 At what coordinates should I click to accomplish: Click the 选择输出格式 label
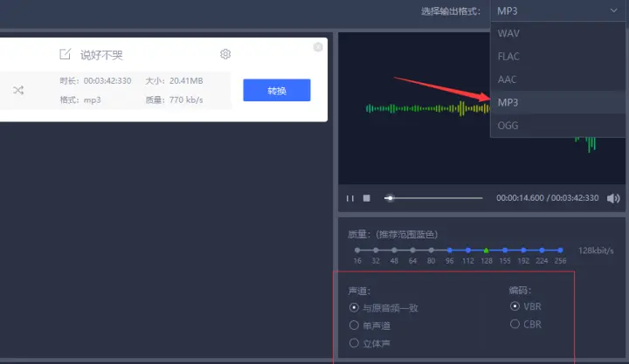451,11
